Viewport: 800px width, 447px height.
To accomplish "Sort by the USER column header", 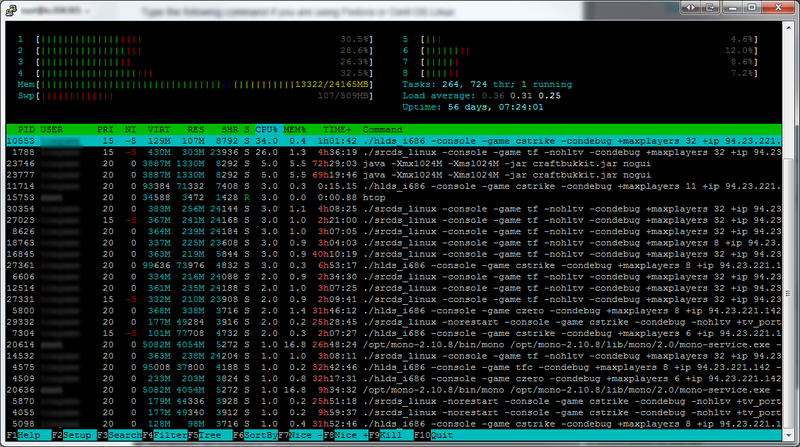I will pyautogui.click(x=52, y=130).
